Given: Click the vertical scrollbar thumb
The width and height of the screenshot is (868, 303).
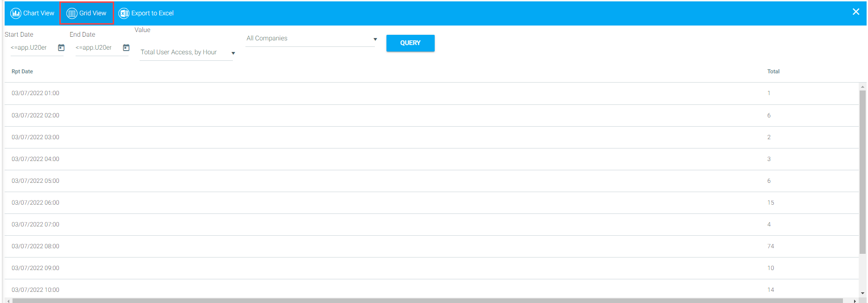Looking at the screenshot, I should [x=862, y=172].
